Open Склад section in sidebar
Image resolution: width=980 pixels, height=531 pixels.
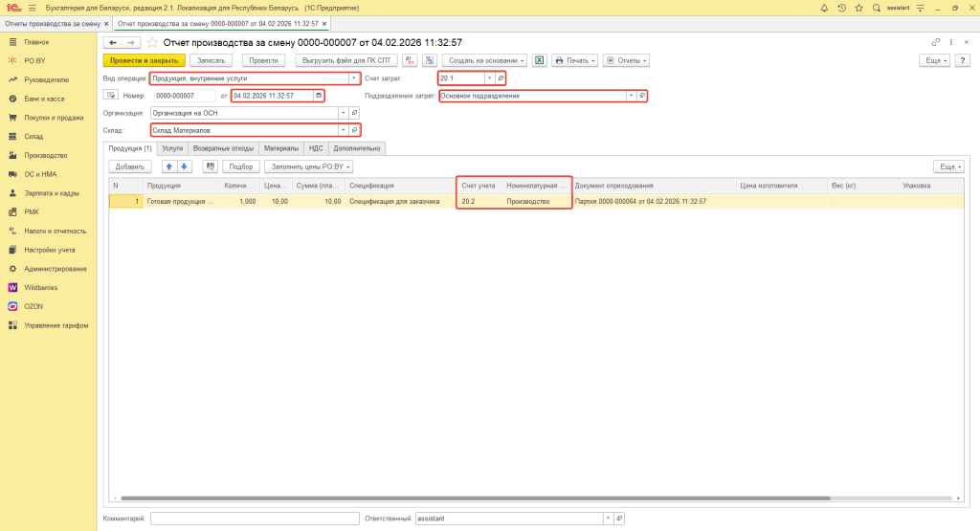33,136
